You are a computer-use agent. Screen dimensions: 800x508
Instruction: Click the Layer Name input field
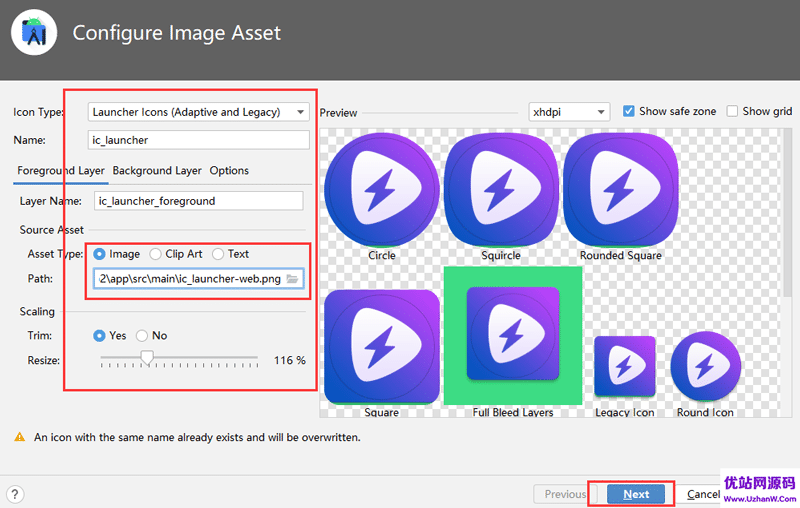click(x=198, y=201)
